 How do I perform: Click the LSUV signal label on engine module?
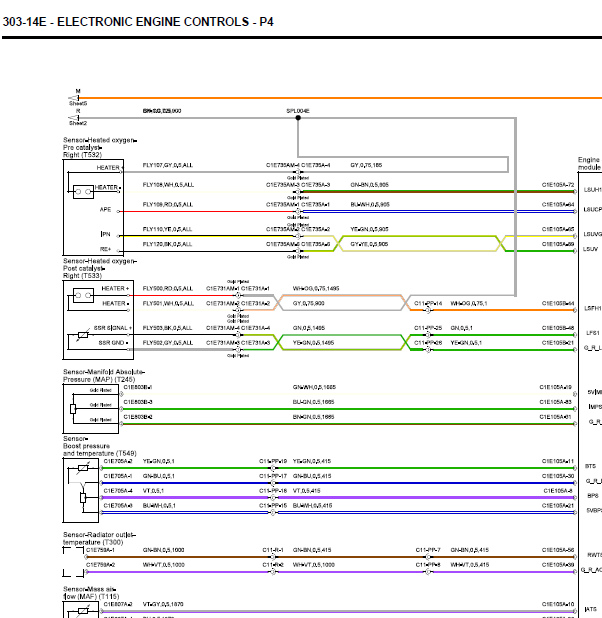[x=590, y=249]
